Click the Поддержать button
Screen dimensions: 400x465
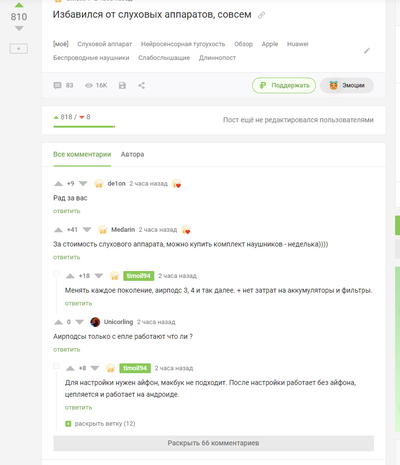[x=284, y=86]
